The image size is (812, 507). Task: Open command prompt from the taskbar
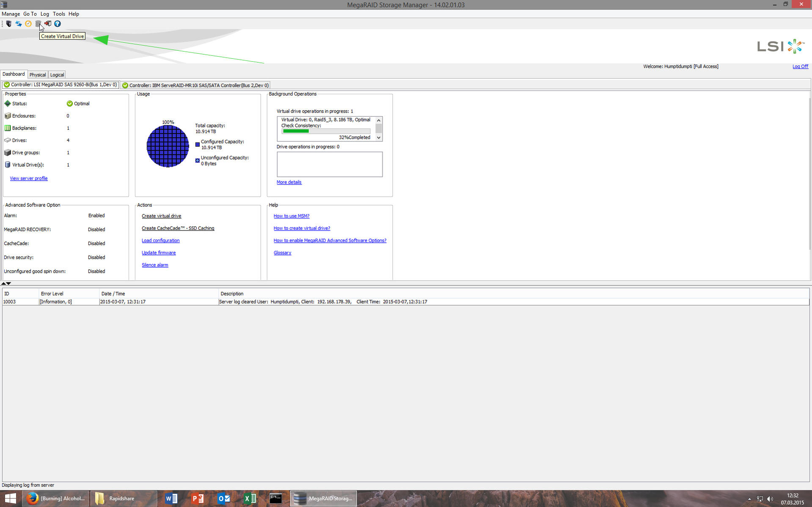(x=276, y=499)
